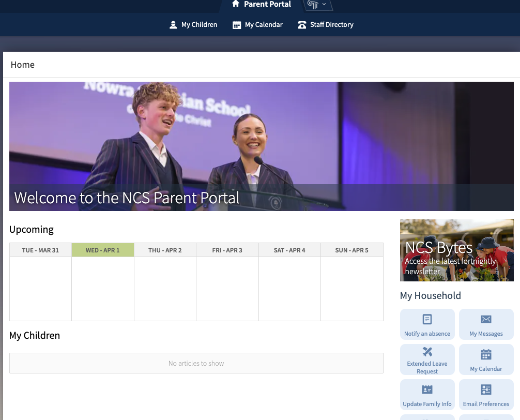Select the Update Family Info tile
The width and height of the screenshot is (520, 420).
point(427,395)
